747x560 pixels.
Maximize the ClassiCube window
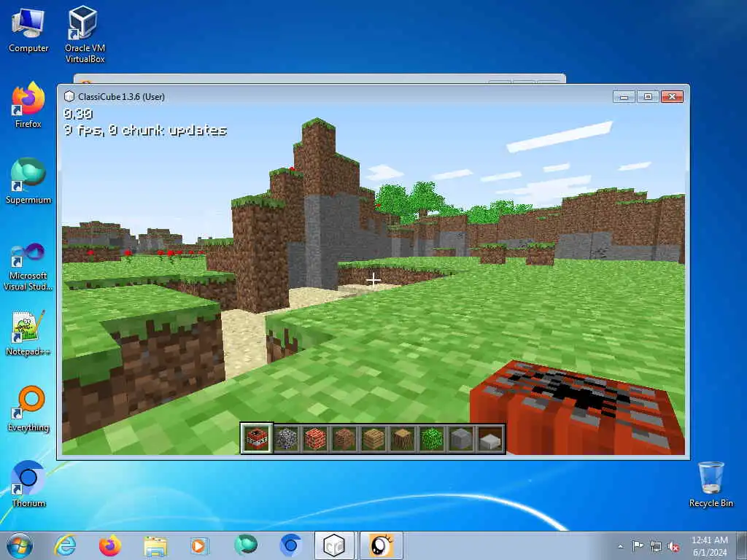coord(648,97)
